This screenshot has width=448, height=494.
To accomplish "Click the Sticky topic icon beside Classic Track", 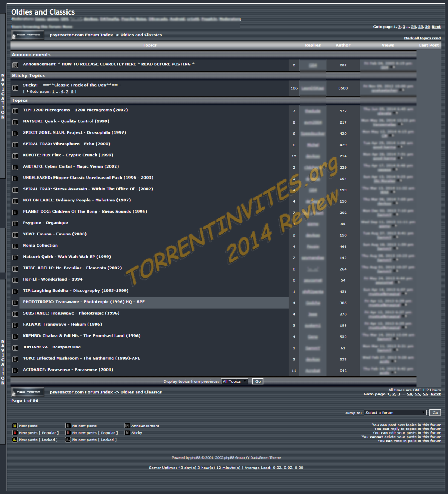I will [x=15, y=88].
